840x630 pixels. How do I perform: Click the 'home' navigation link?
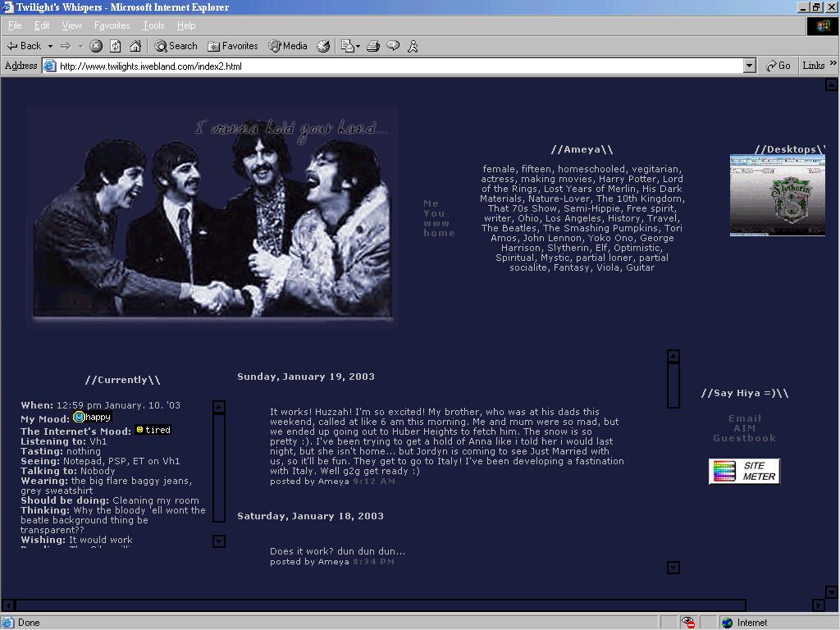(x=439, y=233)
